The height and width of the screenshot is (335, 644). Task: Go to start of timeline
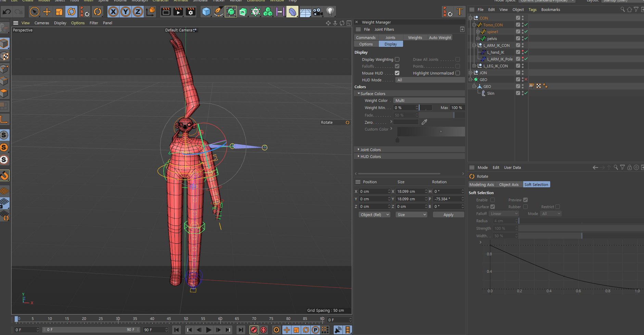(177, 330)
